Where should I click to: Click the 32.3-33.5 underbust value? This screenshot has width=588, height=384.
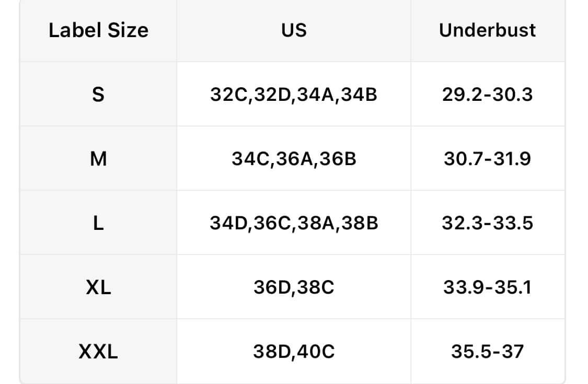pos(487,223)
